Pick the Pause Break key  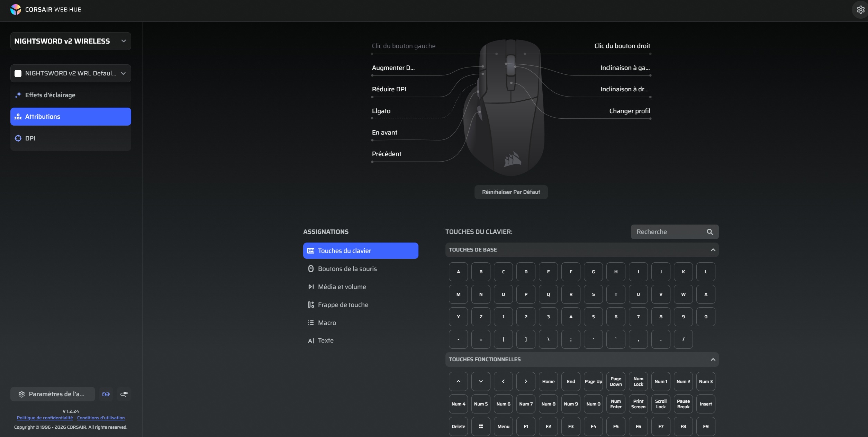tap(683, 404)
